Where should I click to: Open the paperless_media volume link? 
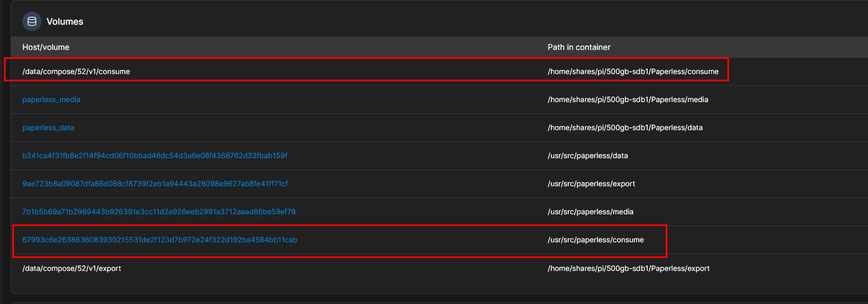tap(51, 99)
